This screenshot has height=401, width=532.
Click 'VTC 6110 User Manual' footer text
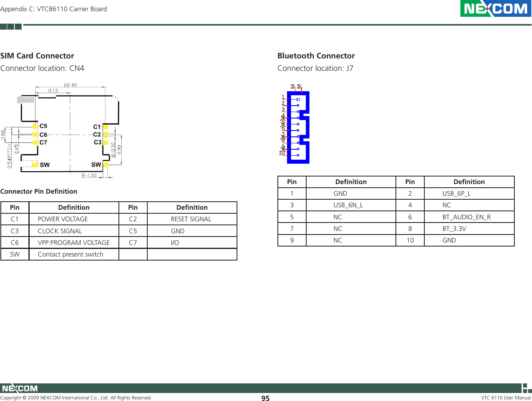pyautogui.click(x=506, y=398)
